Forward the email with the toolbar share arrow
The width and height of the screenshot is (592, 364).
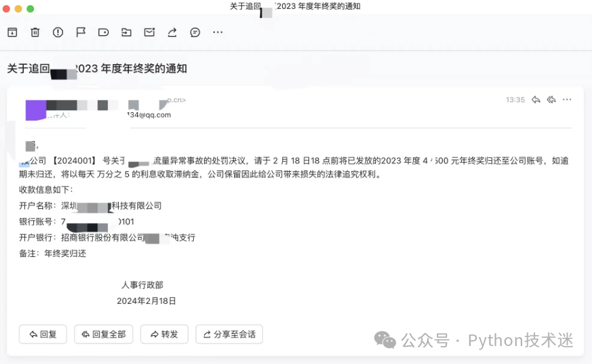172,33
